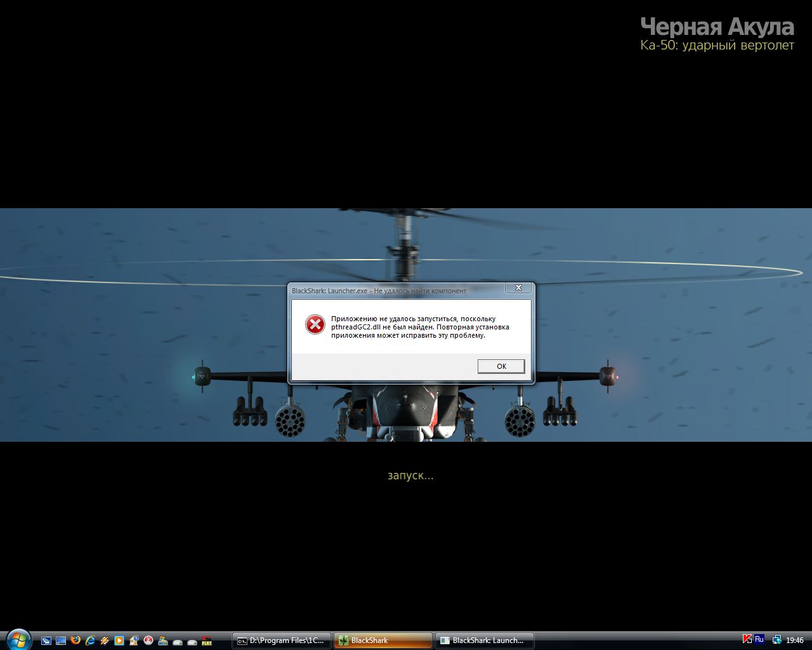Click the network connection tray icon
Screen dimensions: 812x650
tap(777, 640)
